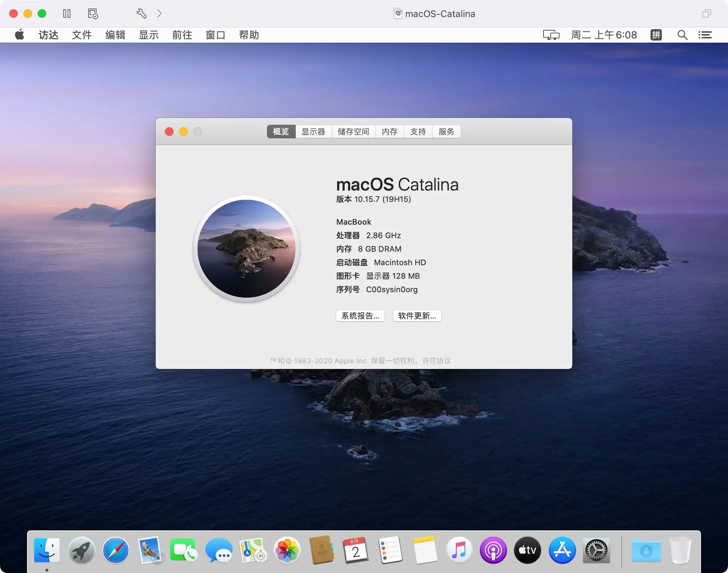This screenshot has height=573, width=728.
Task: Open the 窗口 menu
Action: pos(215,35)
